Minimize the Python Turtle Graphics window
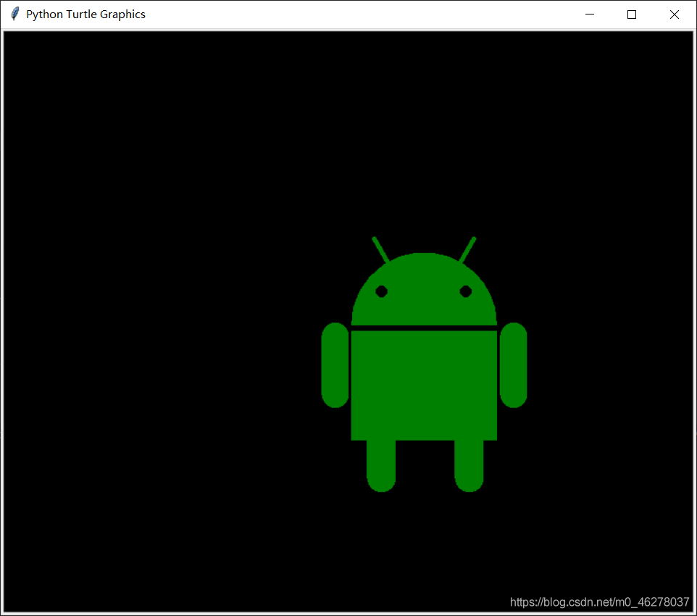Viewport: 697px width, 616px height. click(589, 14)
